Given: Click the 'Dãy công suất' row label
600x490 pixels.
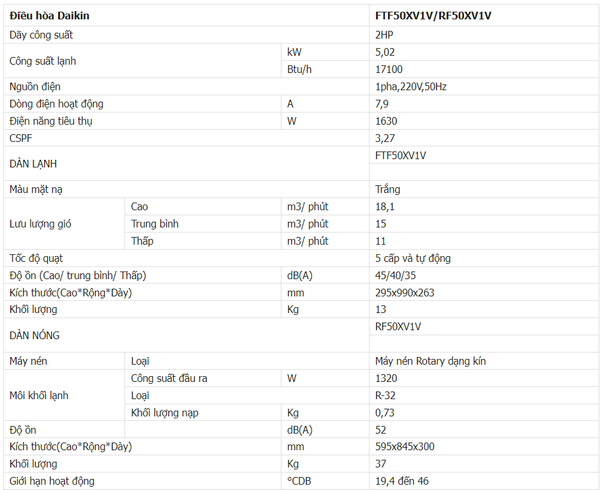Looking at the screenshot, I should [x=41, y=34].
